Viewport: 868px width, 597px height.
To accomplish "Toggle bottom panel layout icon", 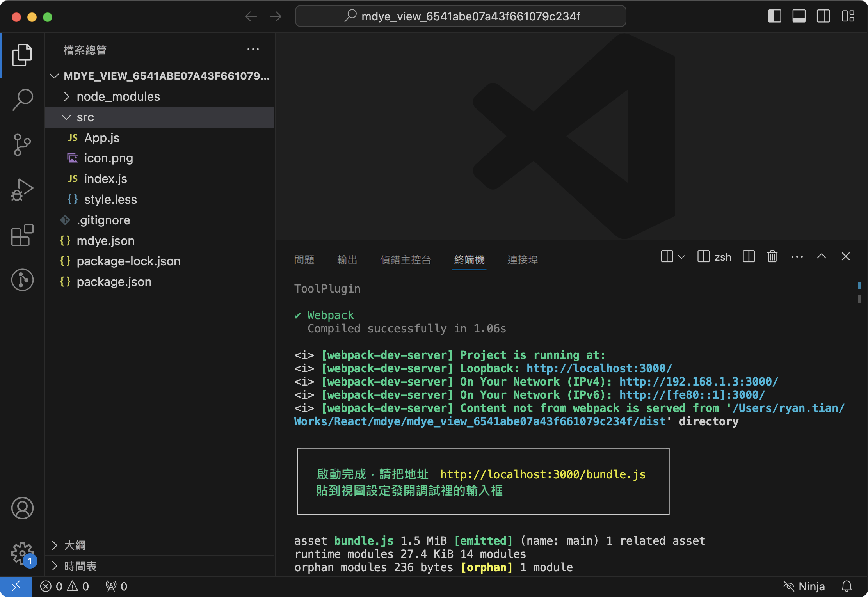I will point(799,16).
